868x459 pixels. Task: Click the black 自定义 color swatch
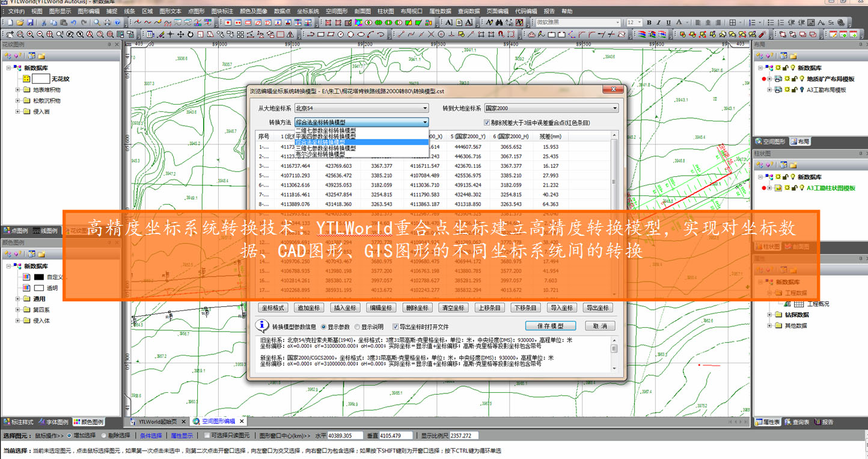39,277
